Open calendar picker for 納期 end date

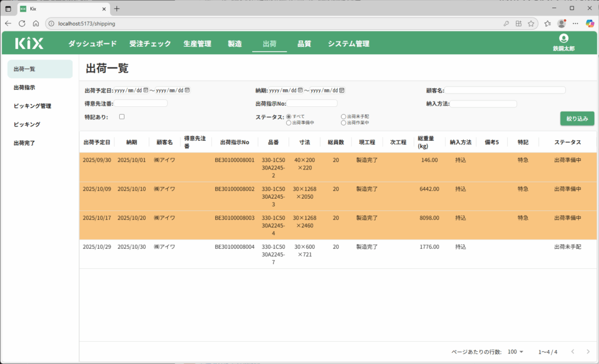[342, 91]
